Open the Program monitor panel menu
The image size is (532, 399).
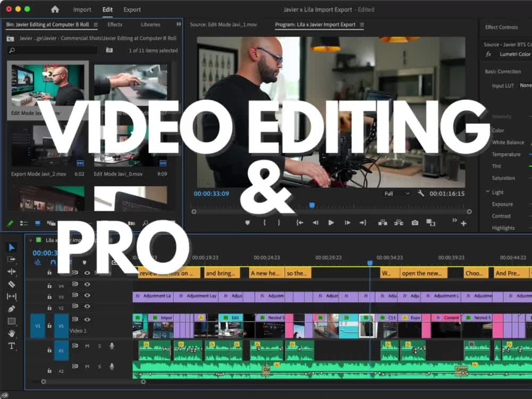click(362, 25)
